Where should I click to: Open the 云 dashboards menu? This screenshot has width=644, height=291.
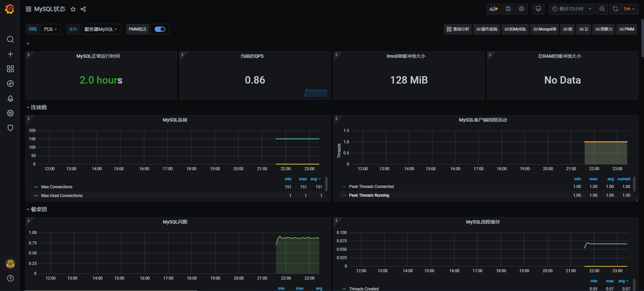(584, 29)
